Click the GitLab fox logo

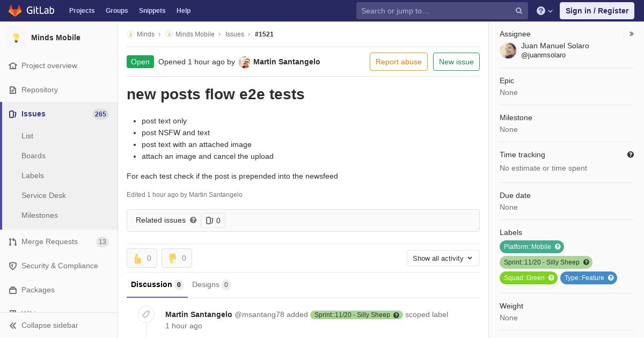click(15, 10)
